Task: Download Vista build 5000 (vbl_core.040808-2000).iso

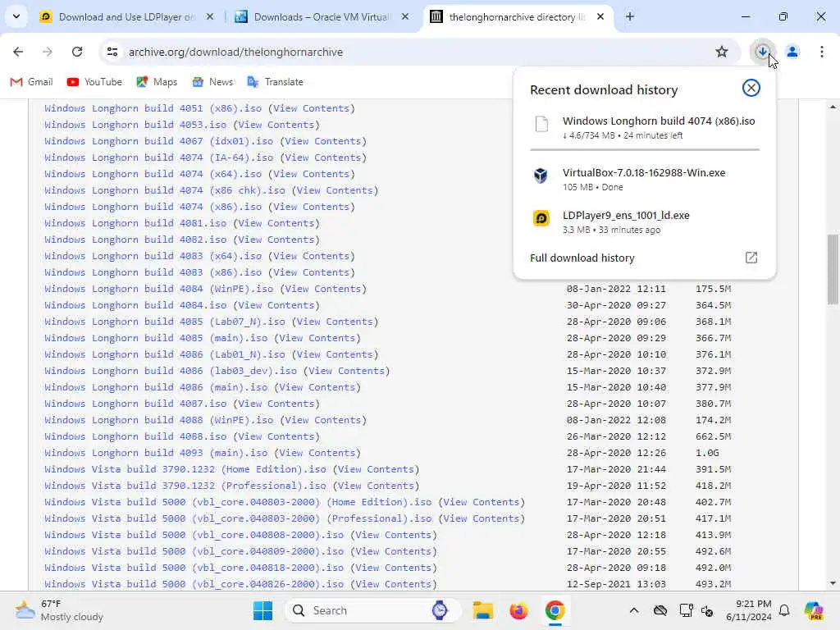Action: [194, 535]
